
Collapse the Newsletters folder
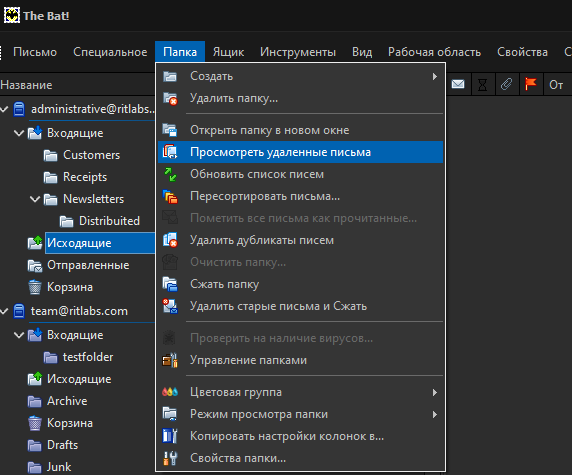click(35, 199)
